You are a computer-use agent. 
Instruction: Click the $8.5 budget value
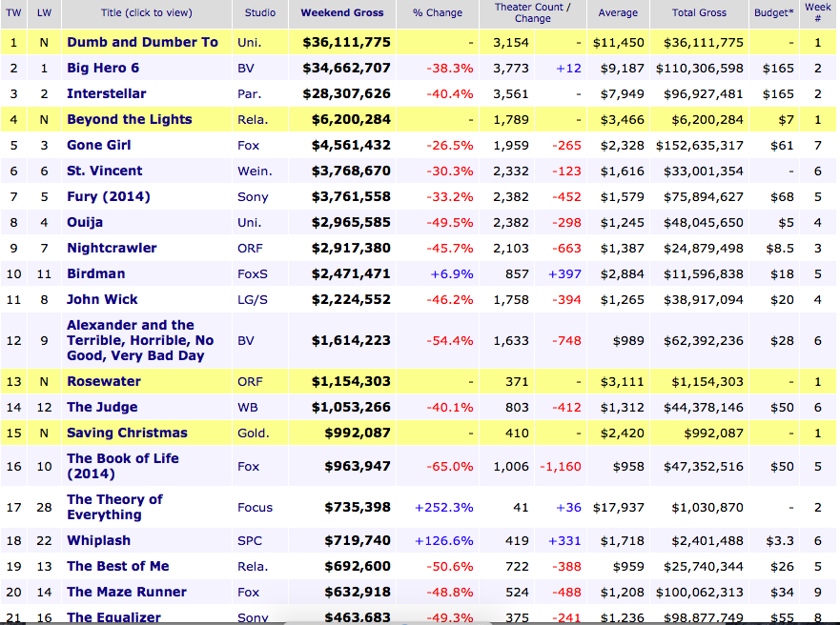click(779, 248)
